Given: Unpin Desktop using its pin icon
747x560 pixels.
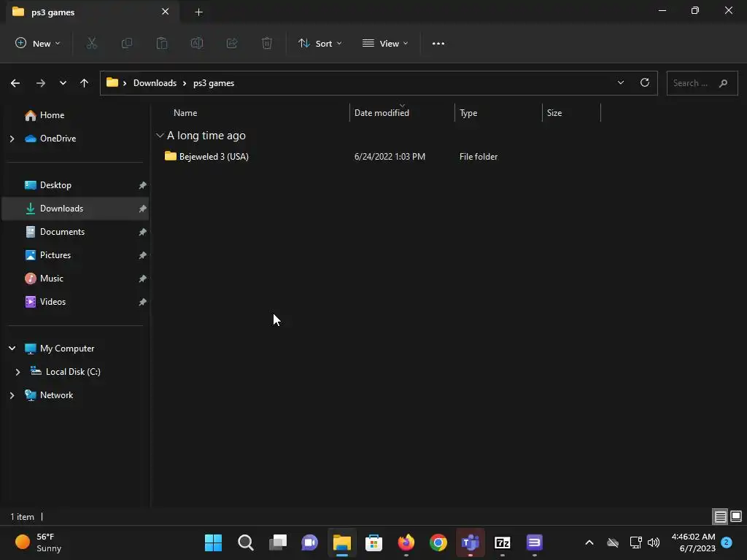Looking at the screenshot, I should click(142, 185).
